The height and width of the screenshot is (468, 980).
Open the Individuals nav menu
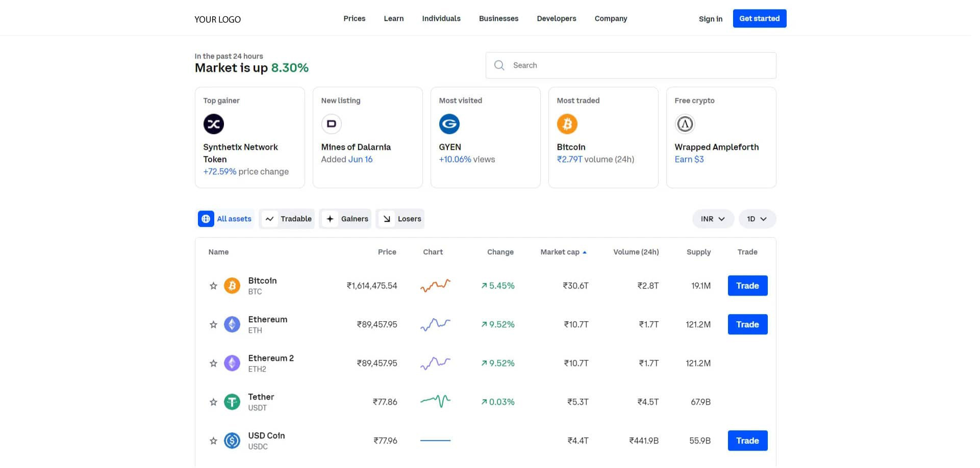[441, 18]
